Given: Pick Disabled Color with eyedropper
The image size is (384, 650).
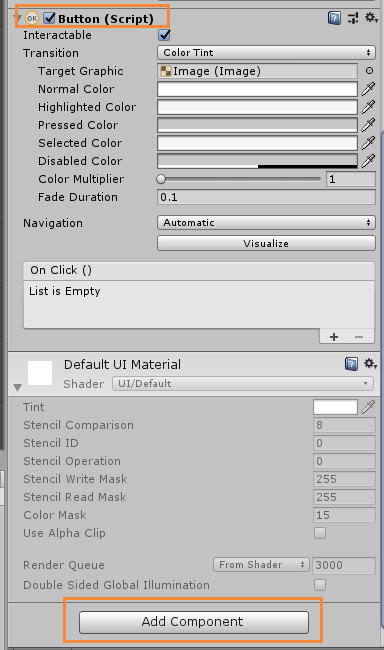Looking at the screenshot, I should tap(368, 161).
